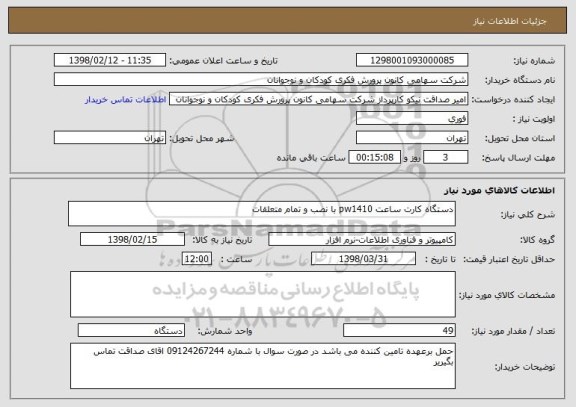This screenshot has width=576, height=407.
Task: Click the remaining time field 00:15:08
Action: [374, 157]
